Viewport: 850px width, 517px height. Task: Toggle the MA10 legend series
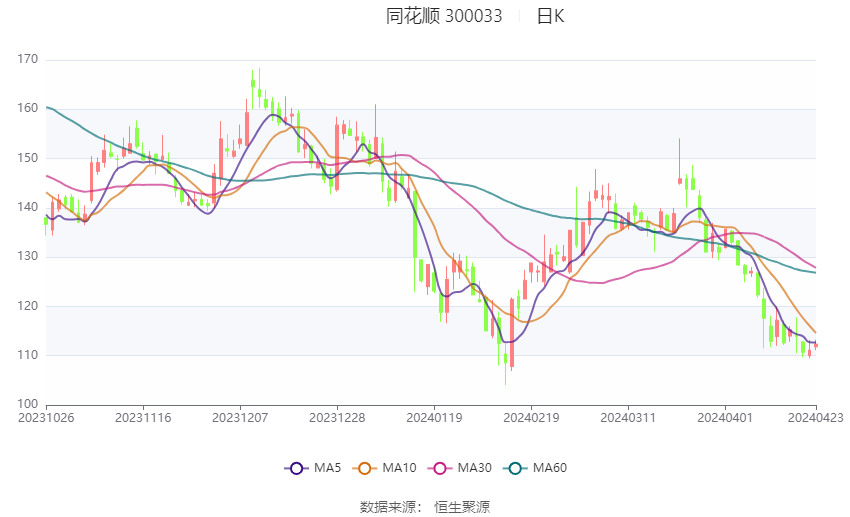pos(384,468)
